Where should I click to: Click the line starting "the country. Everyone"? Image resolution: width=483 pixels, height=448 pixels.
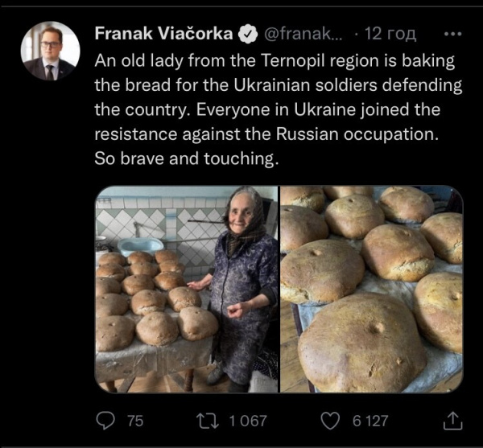(268, 109)
